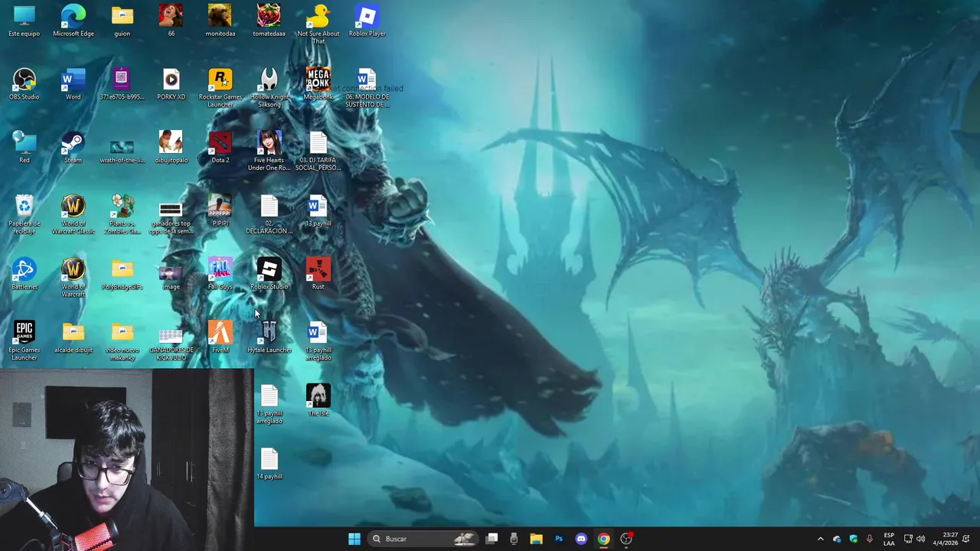Launch World of Warcraft (non-Classic) shortcut
The width and height of the screenshot is (980, 551).
73,277
